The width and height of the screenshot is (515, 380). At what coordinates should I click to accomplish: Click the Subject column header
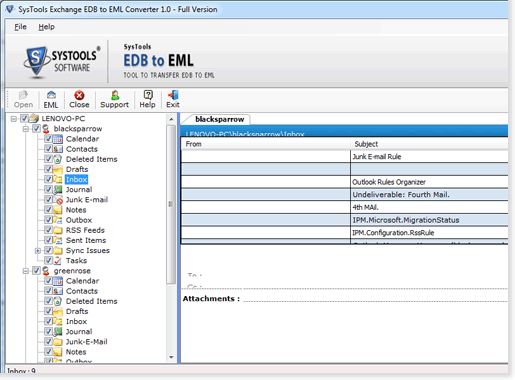(x=429, y=144)
